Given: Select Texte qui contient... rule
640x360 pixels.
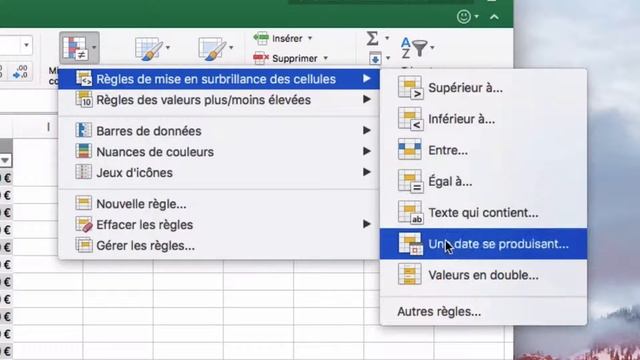Looking at the screenshot, I should 483,212.
